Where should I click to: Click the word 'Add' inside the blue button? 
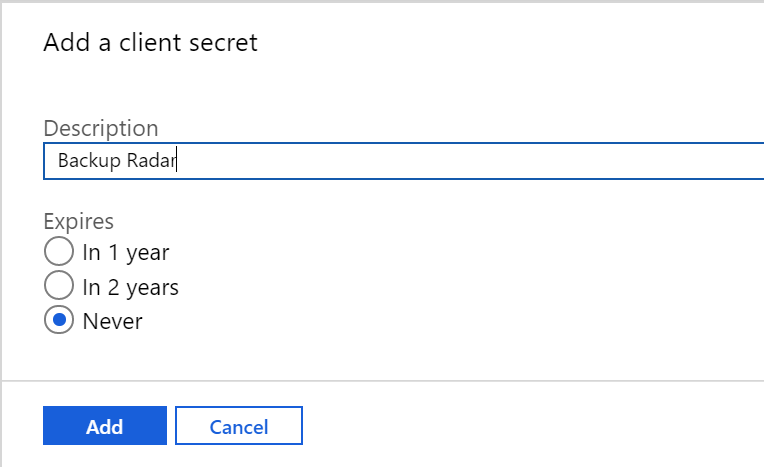click(104, 427)
